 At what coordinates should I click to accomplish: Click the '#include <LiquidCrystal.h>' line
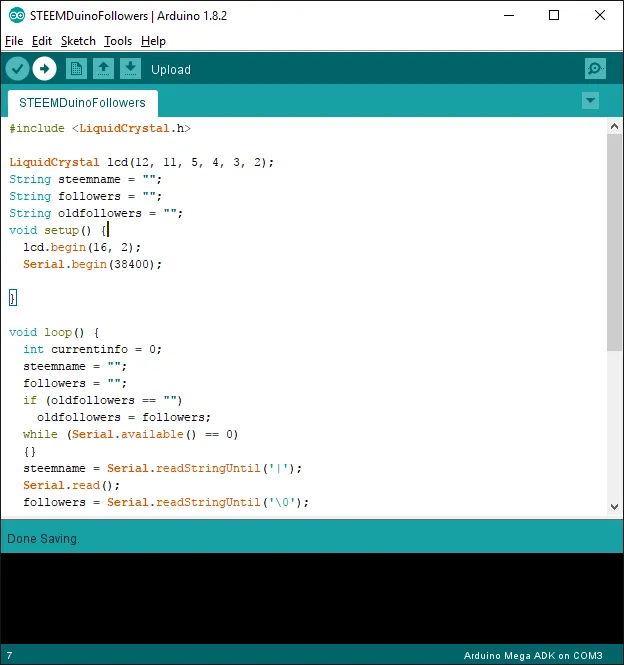tap(100, 129)
